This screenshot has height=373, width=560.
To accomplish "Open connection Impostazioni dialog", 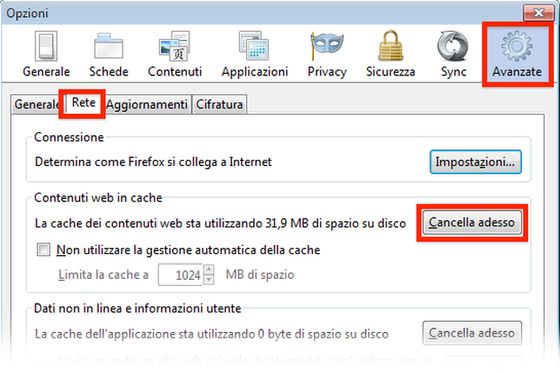I will click(475, 162).
